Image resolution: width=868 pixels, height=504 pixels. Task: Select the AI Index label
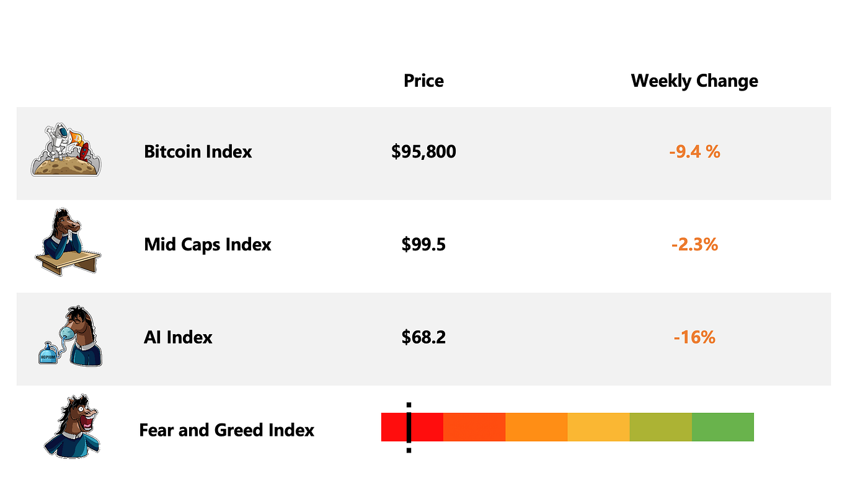point(178,337)
